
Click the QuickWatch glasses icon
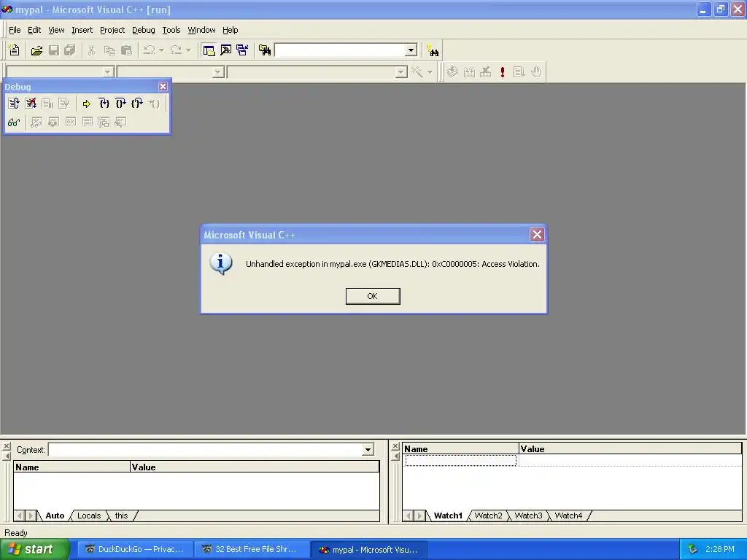click(x=14, y=122)
